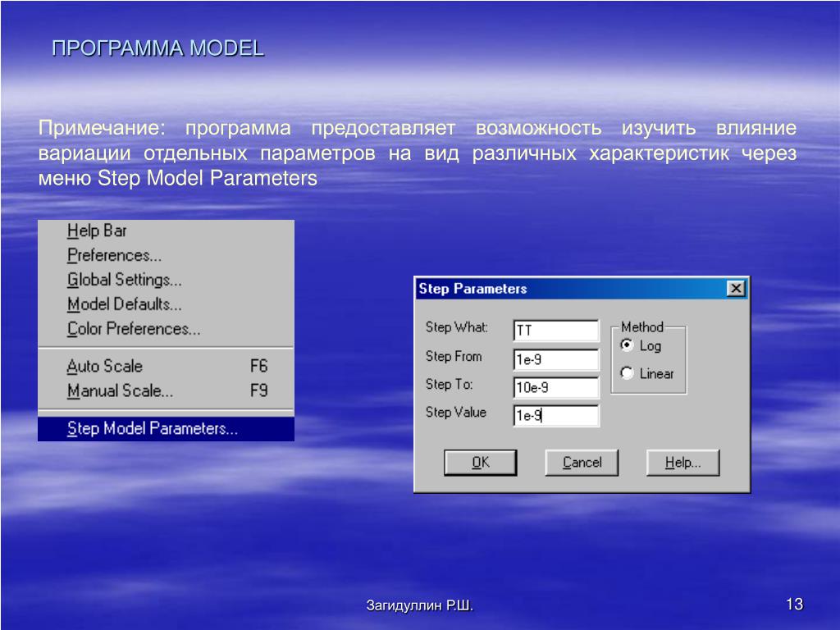840x630 pixels.
Task: Click the F9 shortcut label
Action: coord(258,390)
